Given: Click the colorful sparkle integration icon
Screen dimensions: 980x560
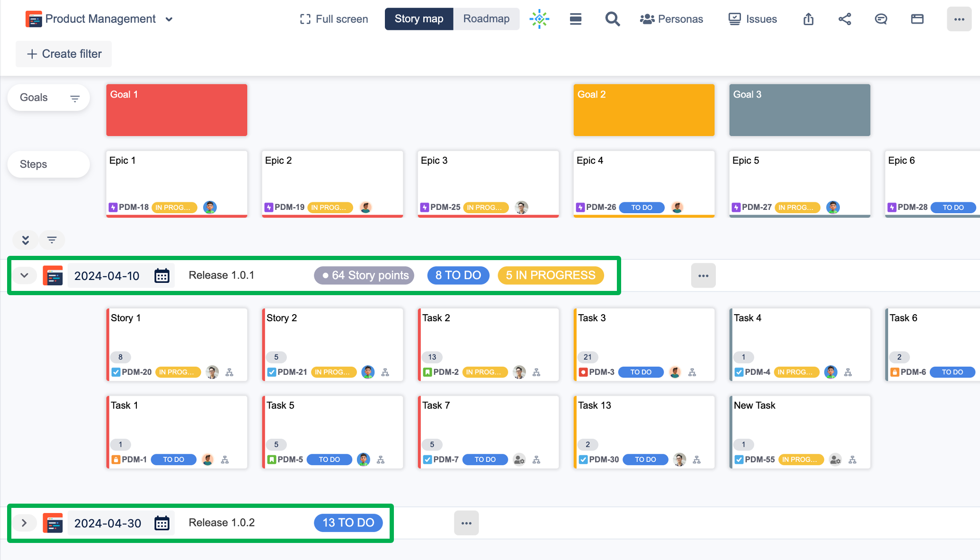Looking at the screenshot, I should click(539, 19).
